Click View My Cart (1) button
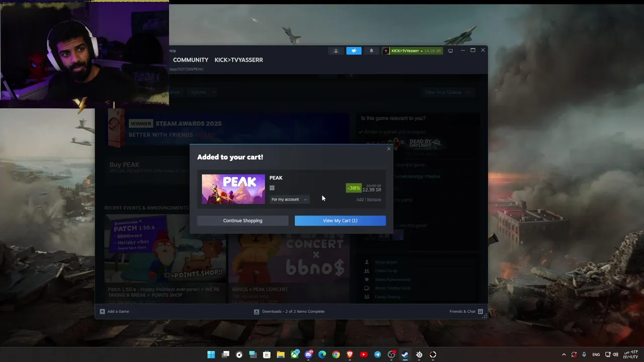Viewport: 644px width, 362px height. point(340,220)
